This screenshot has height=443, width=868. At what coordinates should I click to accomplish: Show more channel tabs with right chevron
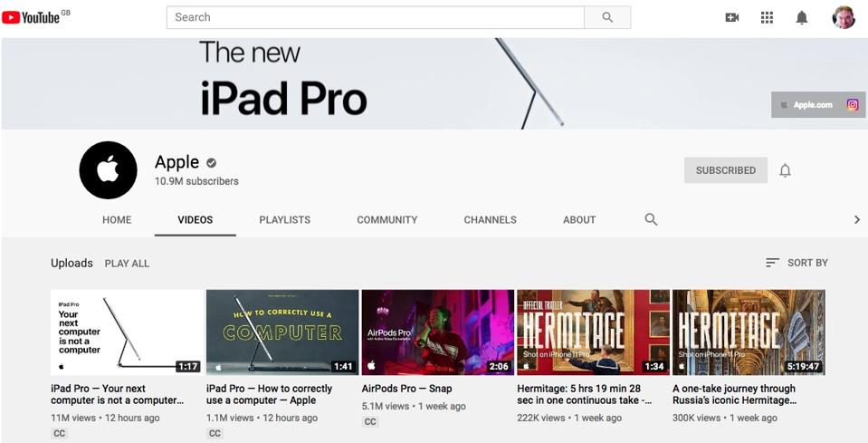[857, 220]
